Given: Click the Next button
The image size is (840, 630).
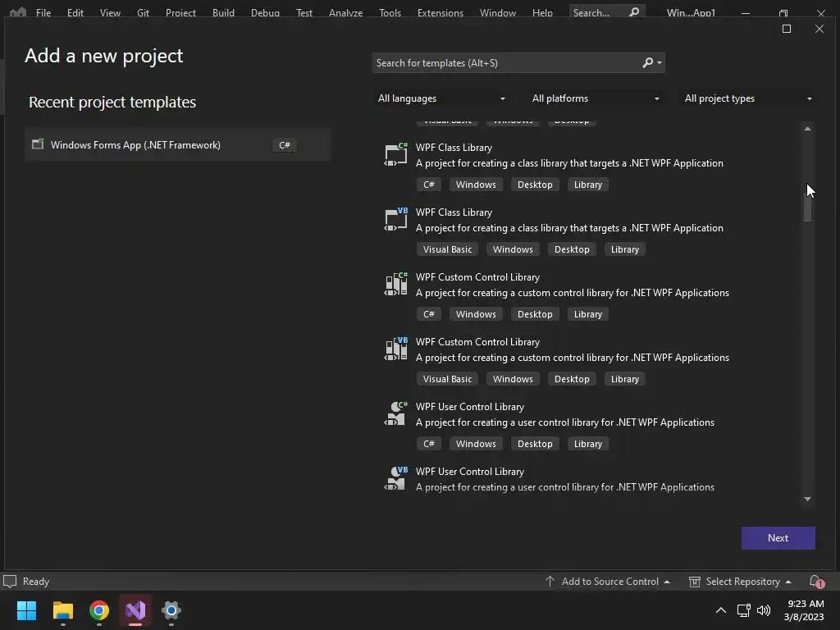Looking at the screenshot, I should (x=778, y=538).
